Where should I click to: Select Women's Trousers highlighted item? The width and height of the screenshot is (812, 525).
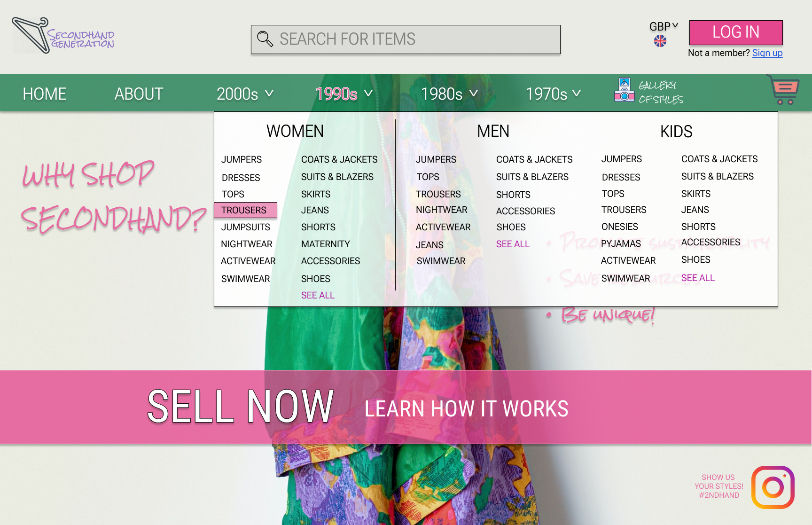(x=245, y=210)
